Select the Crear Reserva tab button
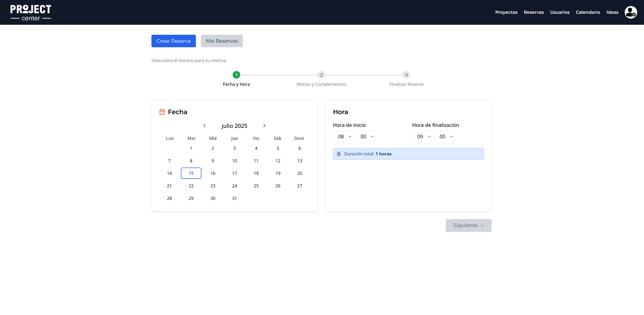 point(174,41)
